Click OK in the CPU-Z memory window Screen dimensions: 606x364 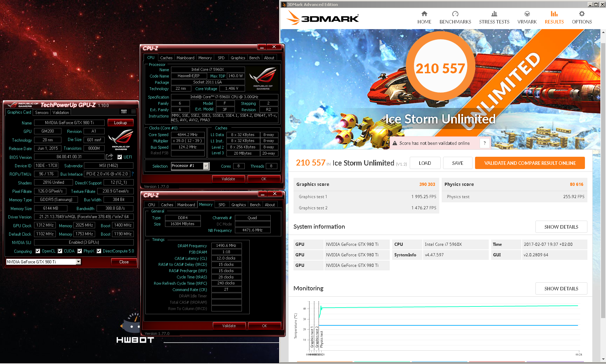264,326
